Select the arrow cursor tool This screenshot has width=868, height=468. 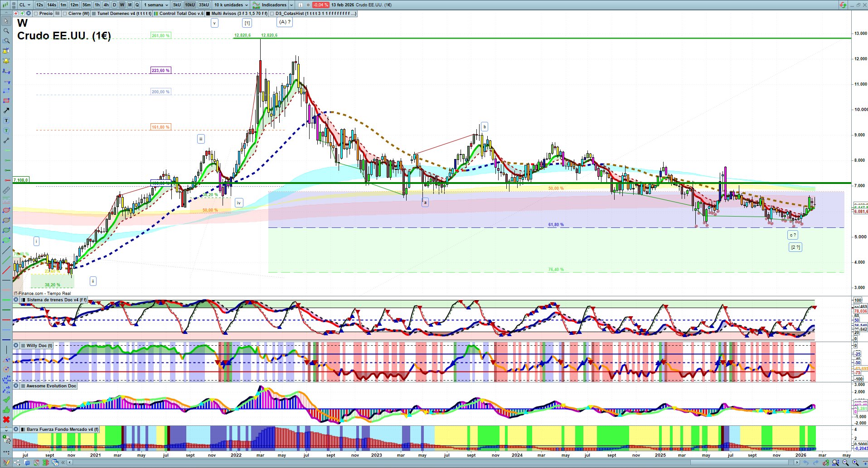coord(6,21)
